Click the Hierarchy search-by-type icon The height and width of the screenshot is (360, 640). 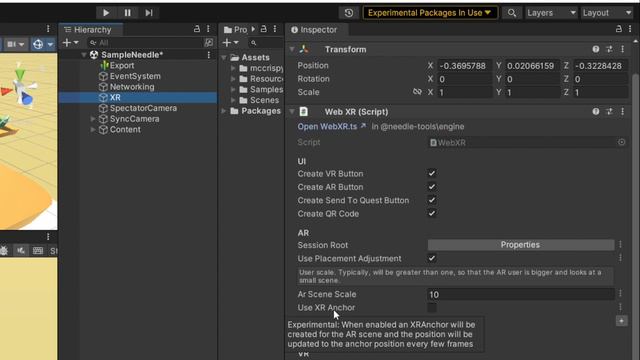[209, 42]
